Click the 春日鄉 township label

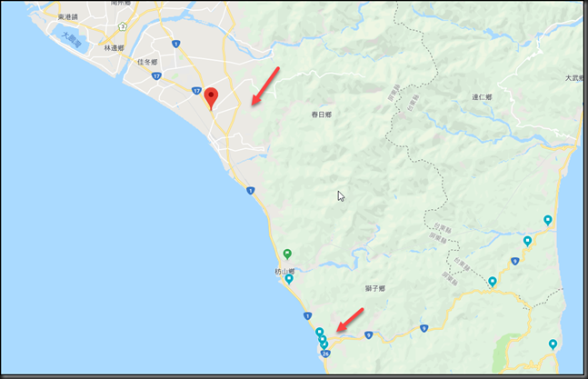[x=322, y=115]
